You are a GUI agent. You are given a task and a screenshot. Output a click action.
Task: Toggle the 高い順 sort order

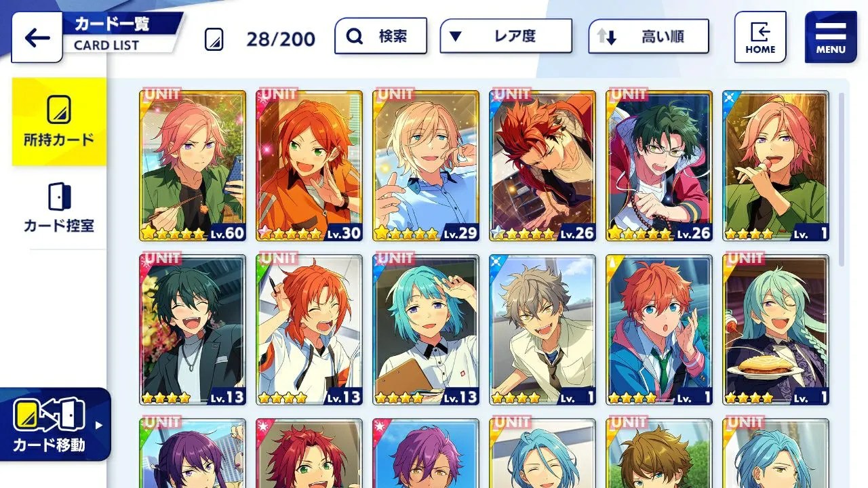tap(649, 37)
